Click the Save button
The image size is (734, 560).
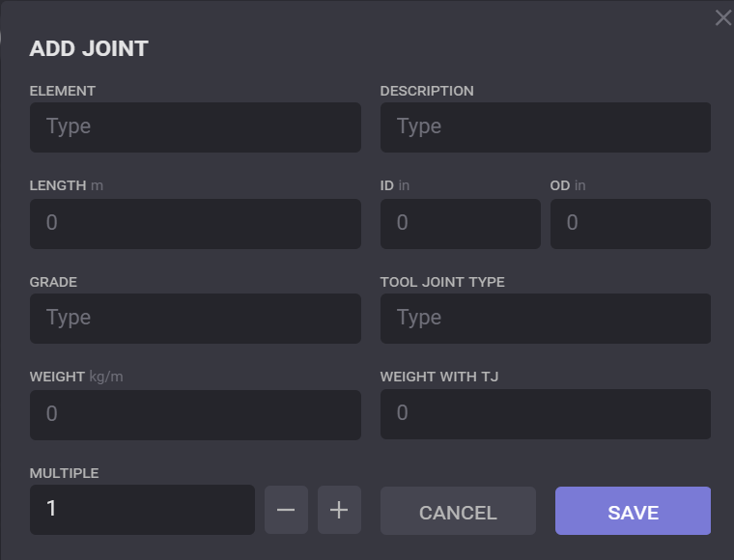[x=633, y=512]
